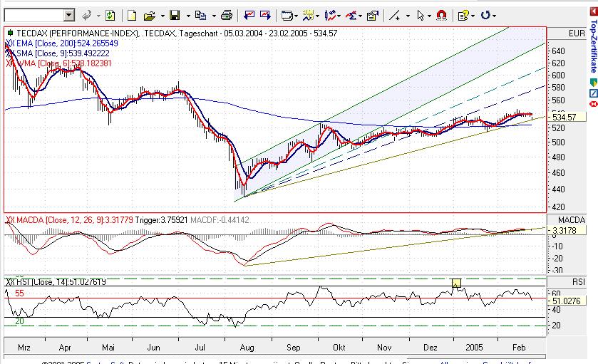Click the floppy disk save icon
Viewport: 598px width, 364px height.
pos(175,16)
